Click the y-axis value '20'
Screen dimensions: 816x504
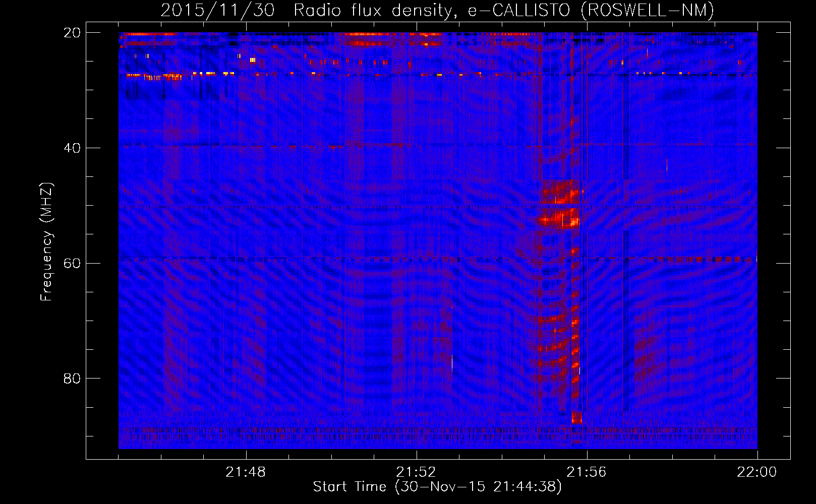(72, 33)
